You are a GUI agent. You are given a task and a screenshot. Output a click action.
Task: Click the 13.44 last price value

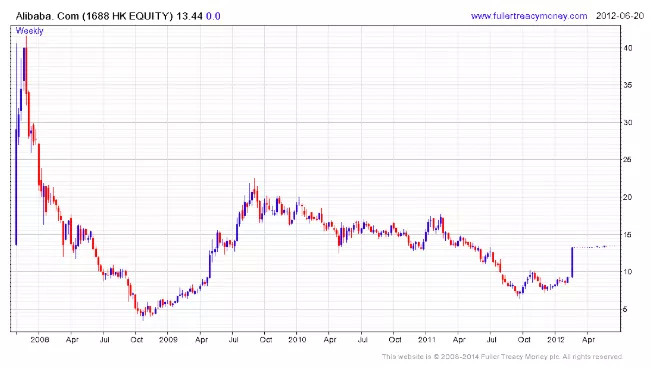[x=190, y=16]
